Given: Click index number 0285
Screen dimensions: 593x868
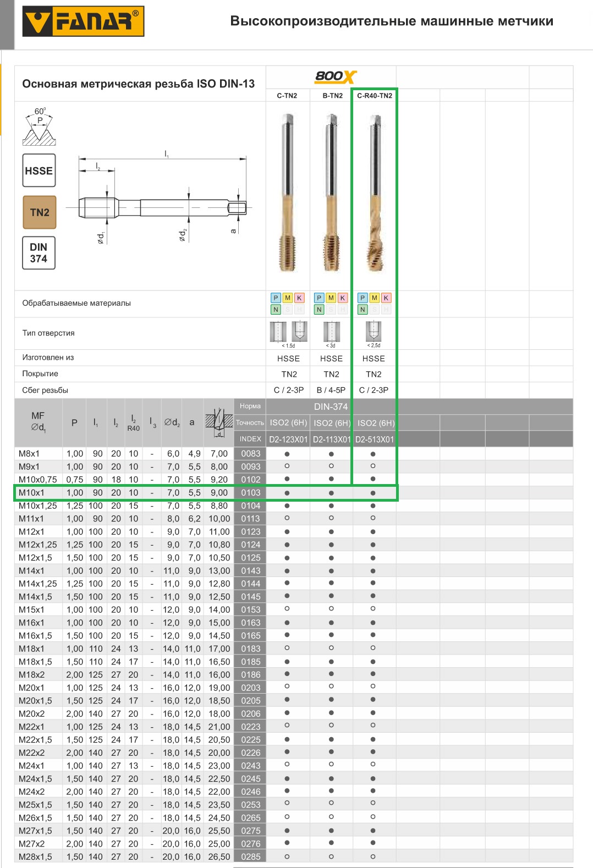Looking at the screenshot, I should 250,857.
